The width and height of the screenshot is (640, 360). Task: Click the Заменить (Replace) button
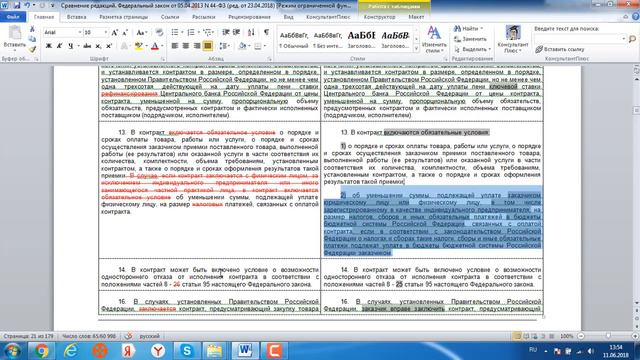[470, 39]
